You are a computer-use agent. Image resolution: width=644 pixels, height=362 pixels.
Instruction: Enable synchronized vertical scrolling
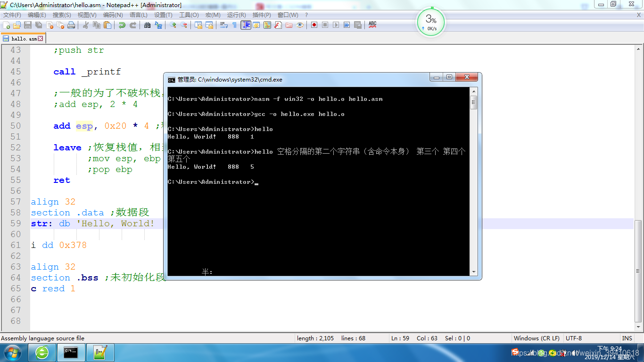[x=198, y=25]
